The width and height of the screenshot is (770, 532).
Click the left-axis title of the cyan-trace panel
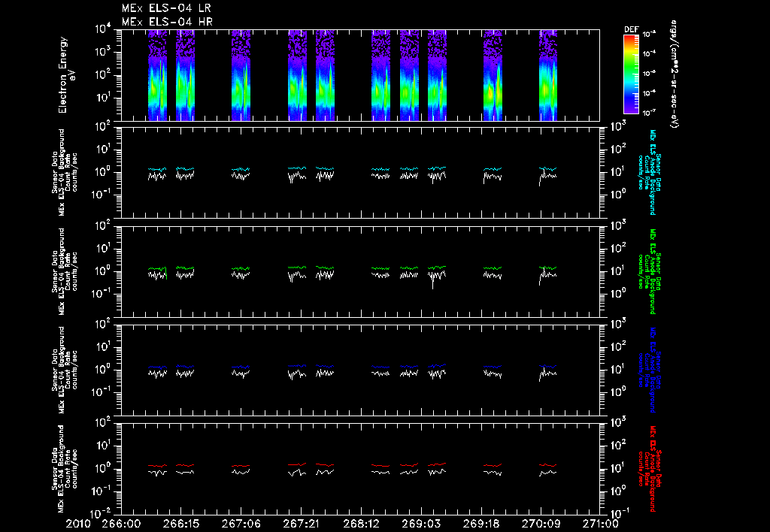coord(65,172)
